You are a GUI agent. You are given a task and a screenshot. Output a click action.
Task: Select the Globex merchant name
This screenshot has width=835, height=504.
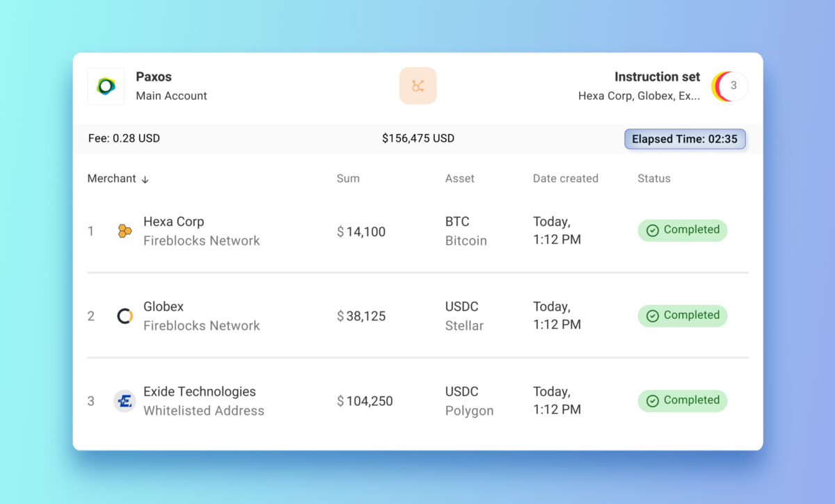tap(164, 307)
